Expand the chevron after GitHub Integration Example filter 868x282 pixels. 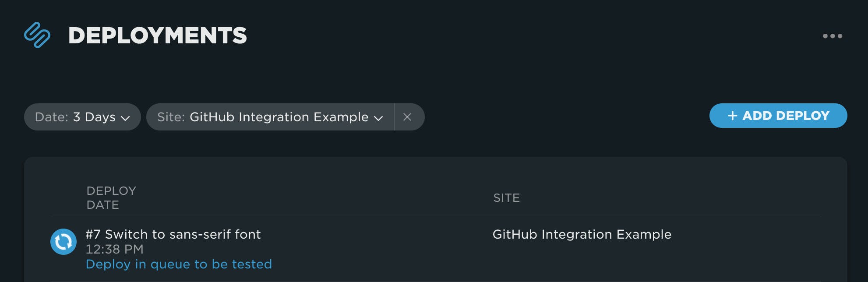point(378,118)
